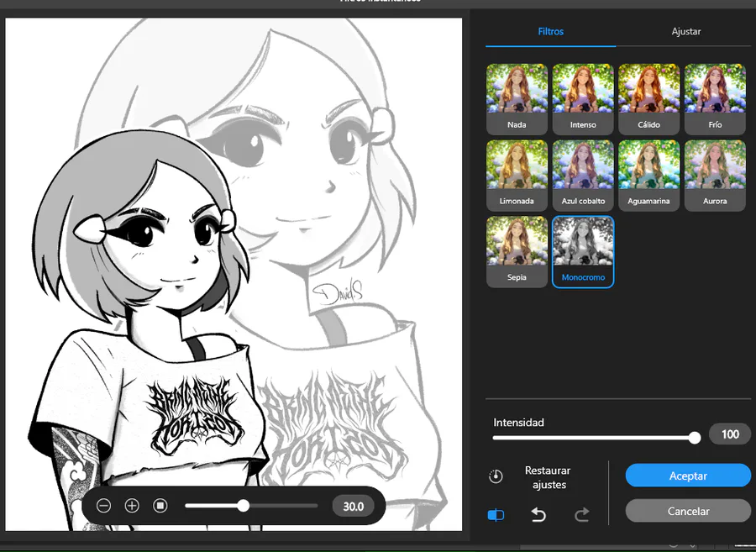Choose the Aguamarina filter
756x552 pixels.
[x=649, y=176]
